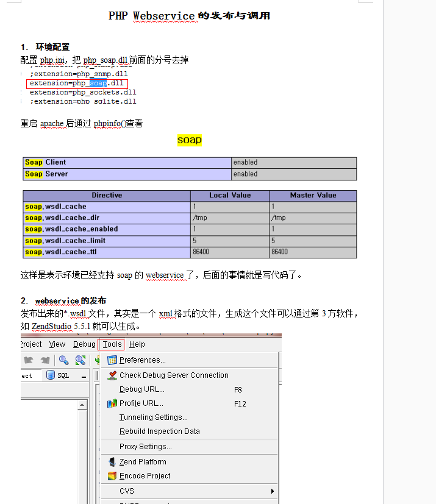Choose Rebuild Inspection Data
The height and width of the screenshot is (504, 436).
tap(159, 431)
